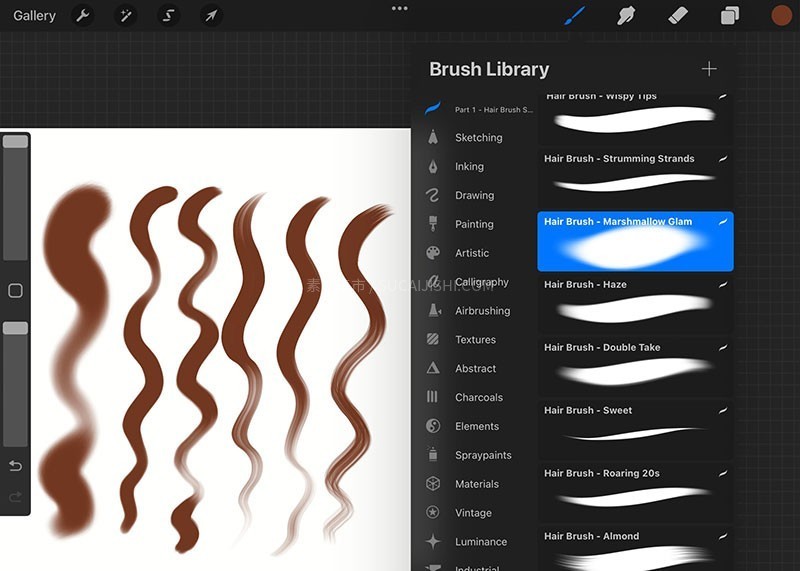
Task: Click the Inking pen nib icon
Action: (x=433, y=166)
